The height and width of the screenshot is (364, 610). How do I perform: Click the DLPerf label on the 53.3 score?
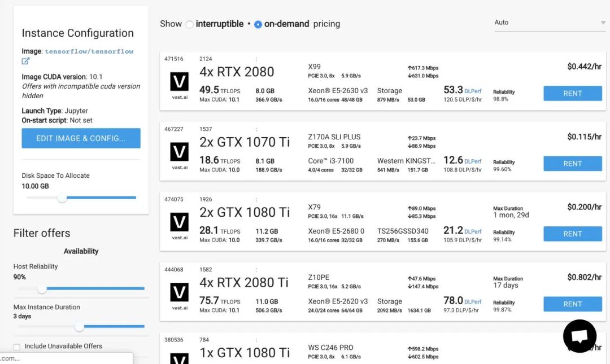click(x=473, y=91)
